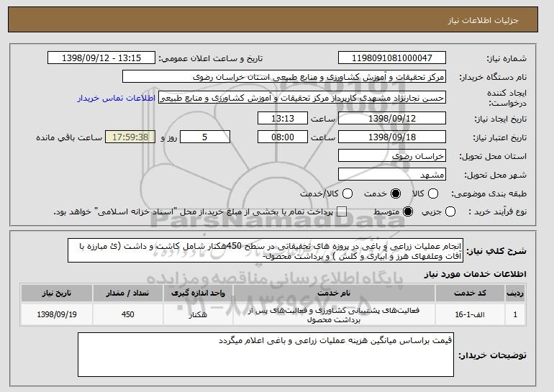Click the quantity cell 450
Viewport: 554px width, 392px height.
click(x=127, y=314)
